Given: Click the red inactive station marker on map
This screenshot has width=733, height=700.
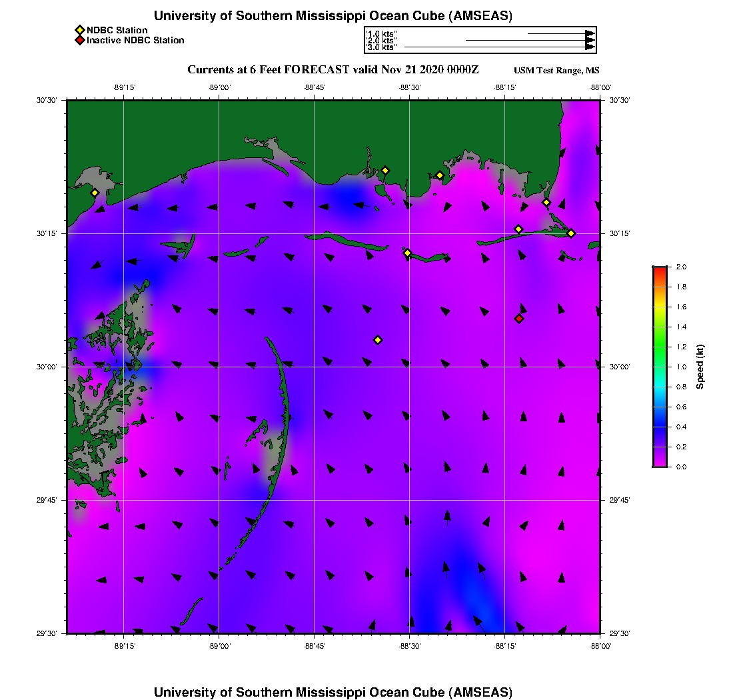Looking at the screenshot, I should pyautogui.click(x=519, y=319).
